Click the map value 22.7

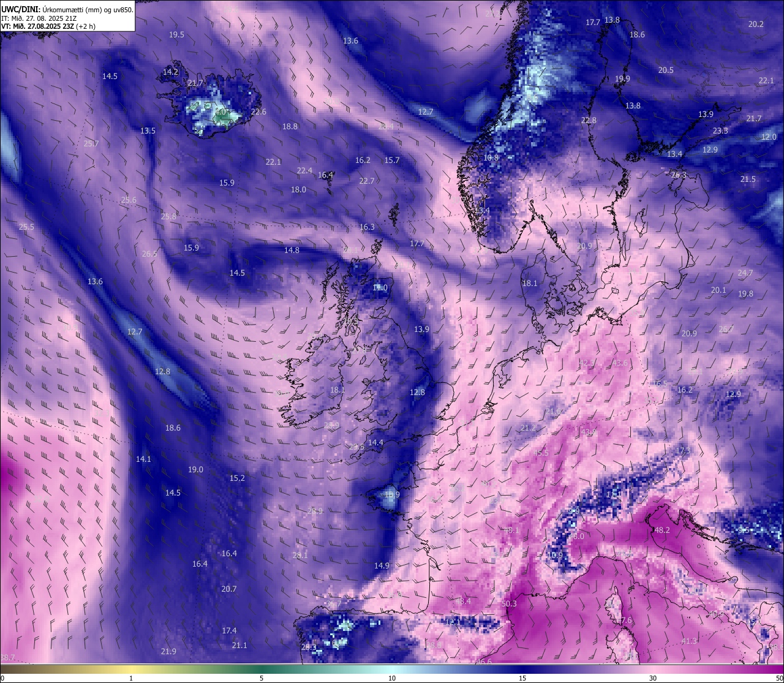tap(366, 181)
